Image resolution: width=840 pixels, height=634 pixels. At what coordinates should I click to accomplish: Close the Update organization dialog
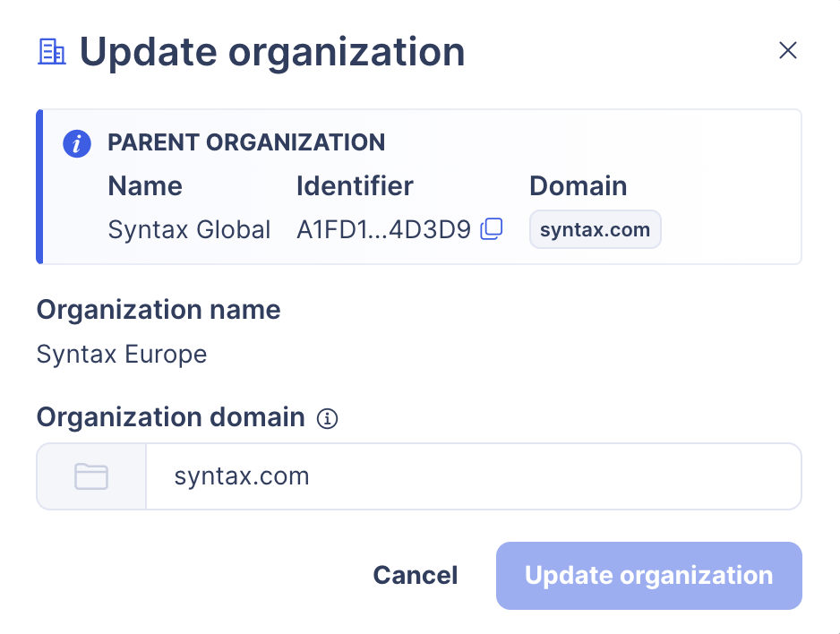(787, 50)
